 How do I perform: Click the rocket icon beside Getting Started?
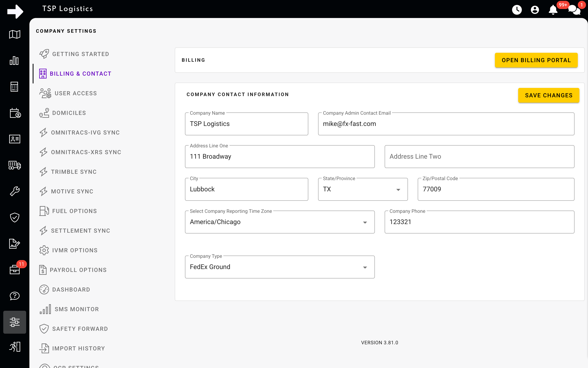click(x=44, y=54)
